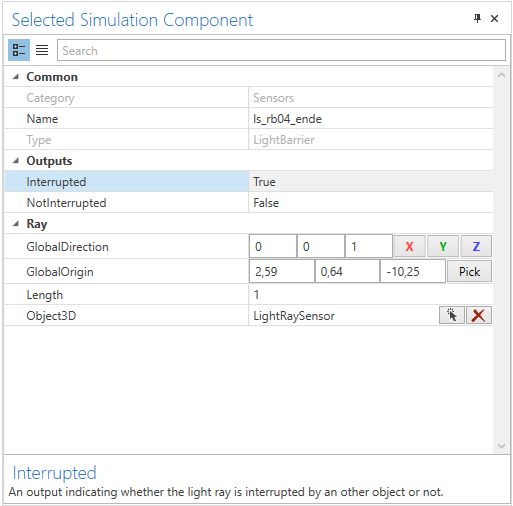This screenshot has width=513, height=506.
Task: Edit GlobalOrigin field showing 0,64
Action: pos(347,271)
